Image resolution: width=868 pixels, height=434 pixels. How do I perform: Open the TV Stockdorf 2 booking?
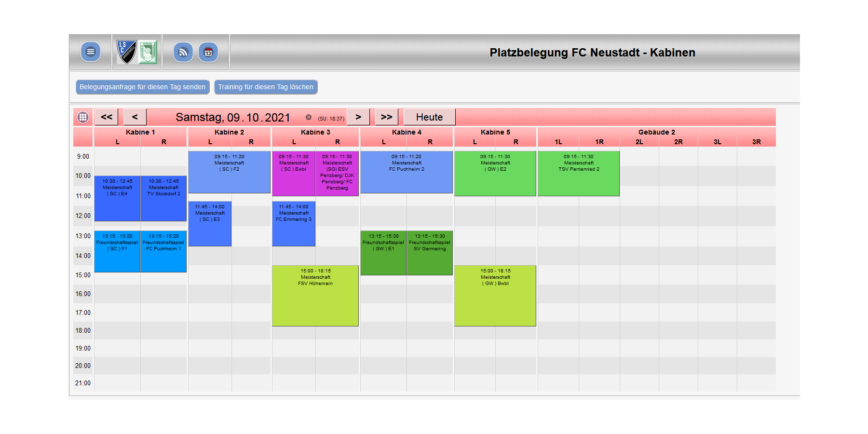pos(163,198)
